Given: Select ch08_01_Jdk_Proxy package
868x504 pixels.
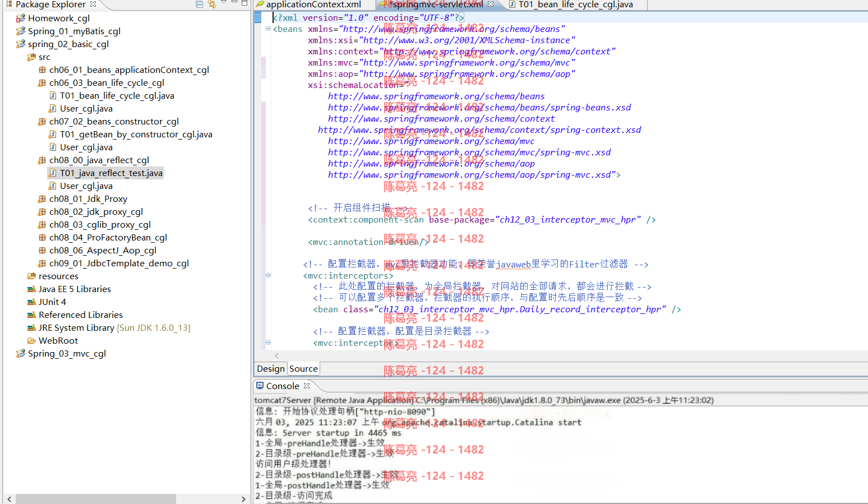Looking at the screenshot, I should (88, 198).
